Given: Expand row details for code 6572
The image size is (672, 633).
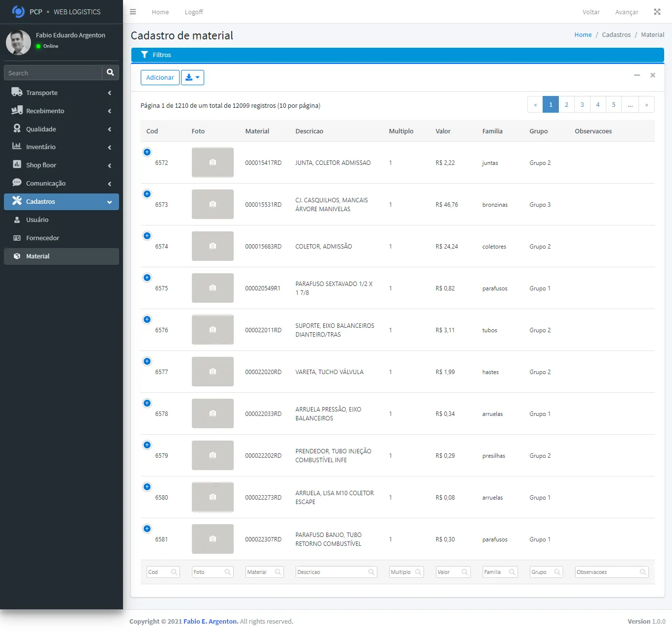Looking at the screenshot, I should coord(147,152).
